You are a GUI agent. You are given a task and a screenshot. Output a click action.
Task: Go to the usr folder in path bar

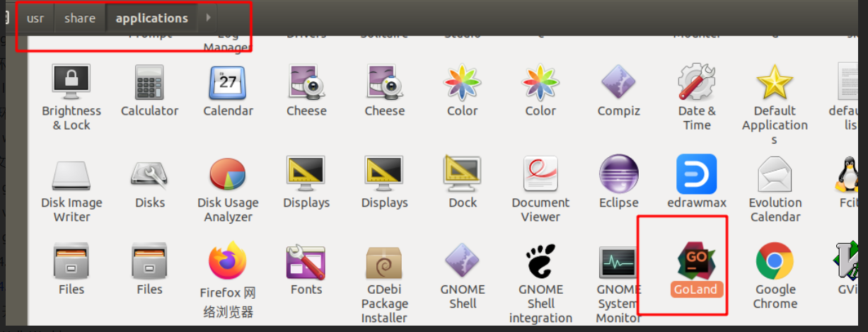35,18
